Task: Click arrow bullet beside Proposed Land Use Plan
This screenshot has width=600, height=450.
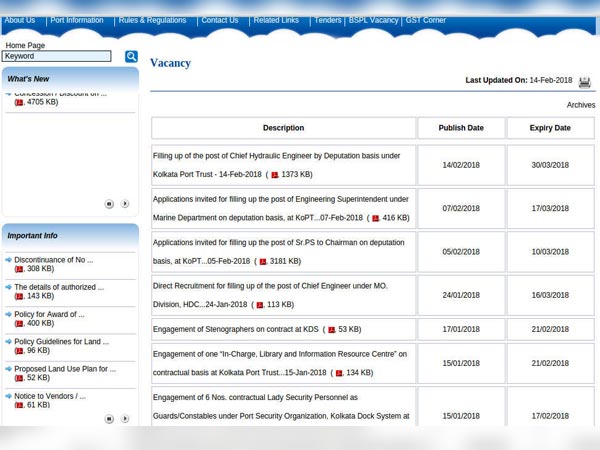Action: click(8, 369)
